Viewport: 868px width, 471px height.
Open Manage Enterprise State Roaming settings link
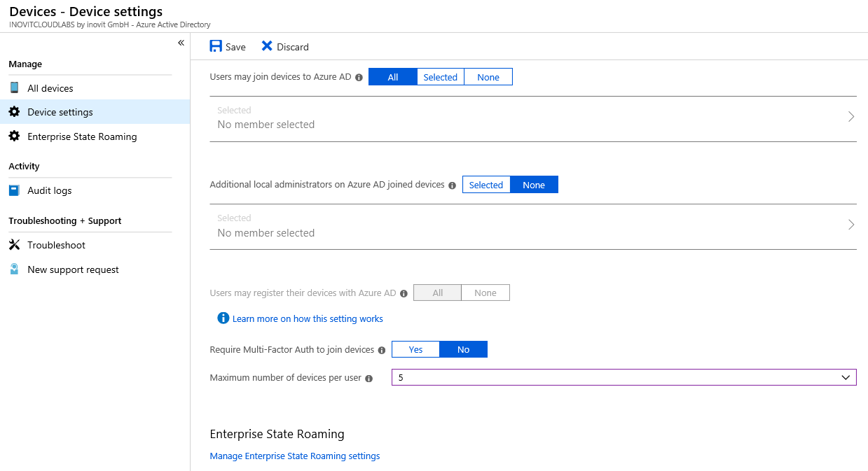pos(295,456)
